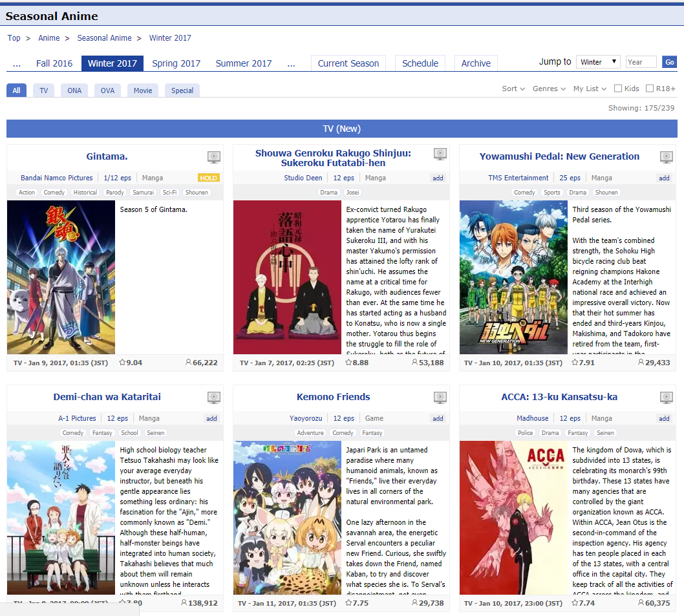Expand the Genres dropdown

tap(549, 89)
